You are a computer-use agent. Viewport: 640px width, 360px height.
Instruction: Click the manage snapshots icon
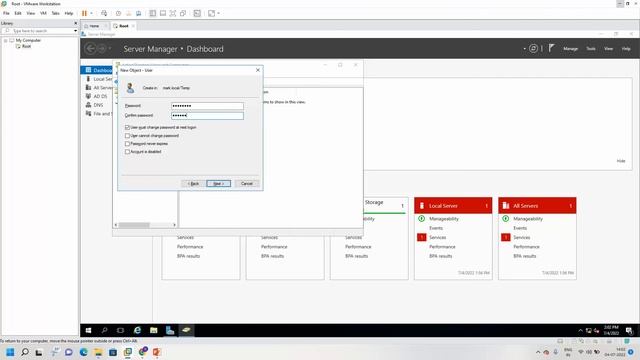pyautogui.click(x=139, y=13)
